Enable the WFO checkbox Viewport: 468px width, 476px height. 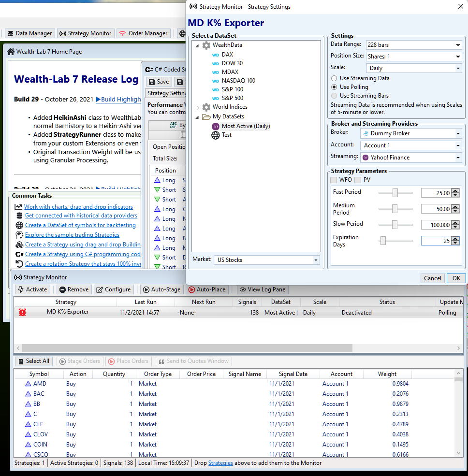pos(334,180)
